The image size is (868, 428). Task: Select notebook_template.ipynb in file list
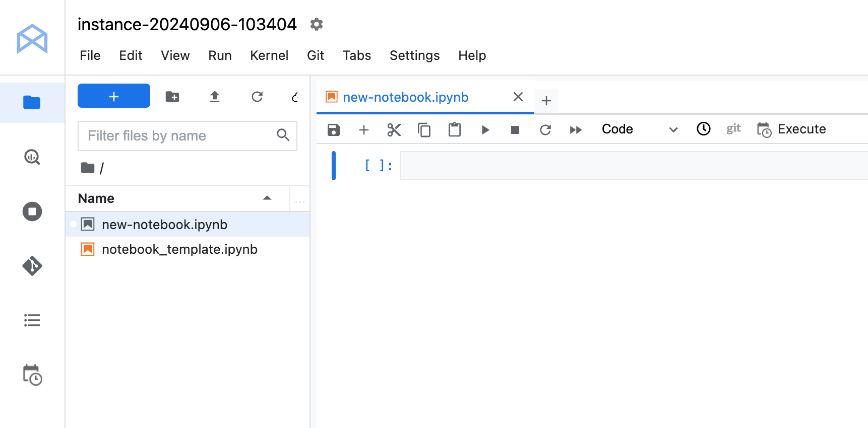[188, 249]
